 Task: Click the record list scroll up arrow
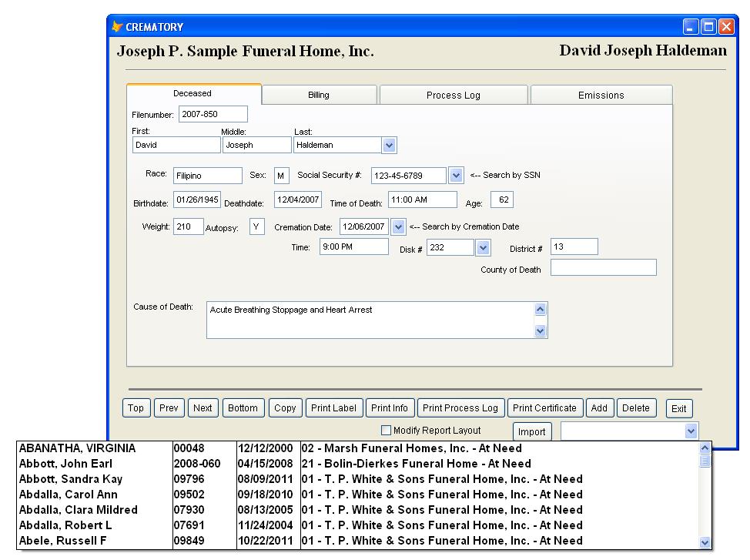(x=705, y=448)
